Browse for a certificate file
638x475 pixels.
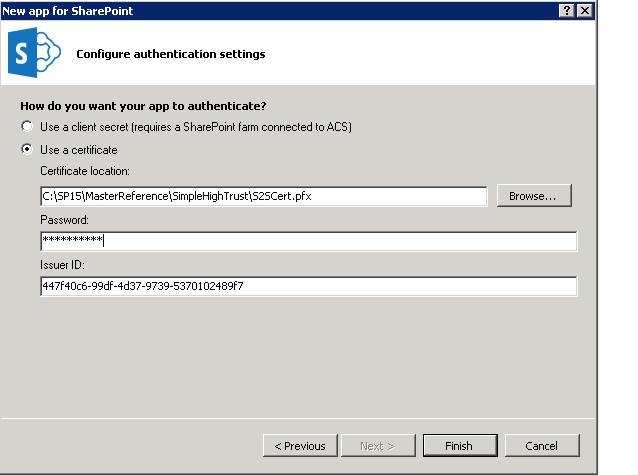pyautogui.click(x=534, y=196)
